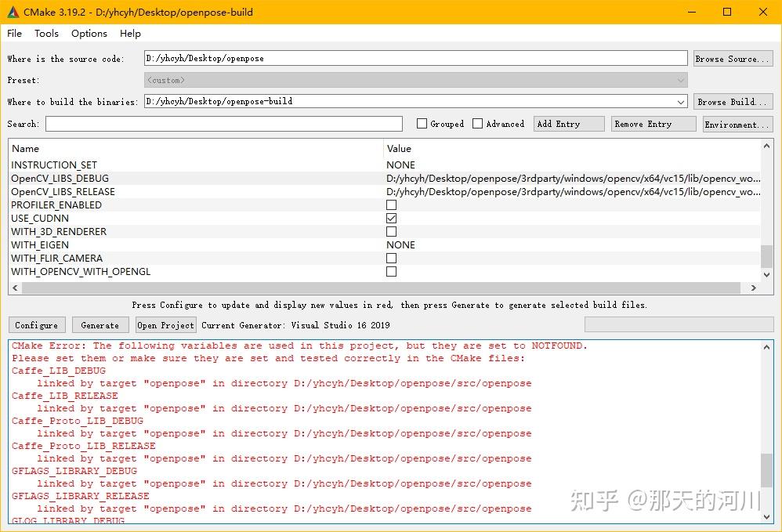The height and width of the screenshot is (532, 782).
Task: Enable the Advanced checkbox
Action: (x=478, y=124)
